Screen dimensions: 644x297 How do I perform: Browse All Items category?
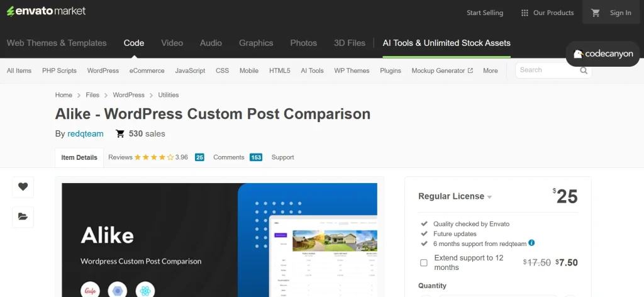point(19,70)
